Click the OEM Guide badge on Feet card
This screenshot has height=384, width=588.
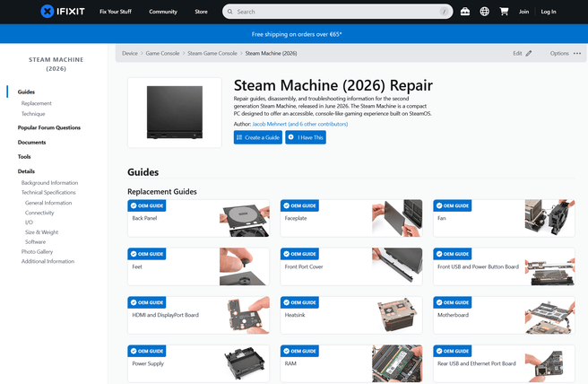[147, 254]
